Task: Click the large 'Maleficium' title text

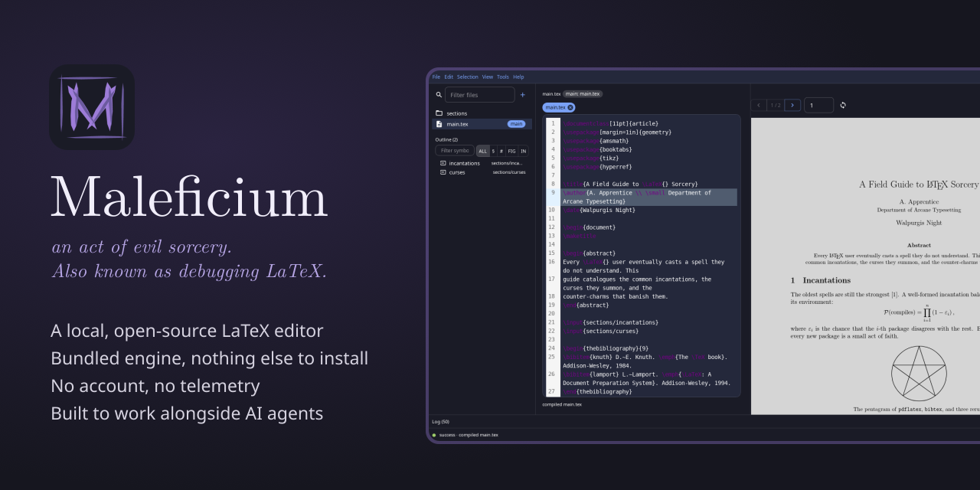Action: coord(189,198)
